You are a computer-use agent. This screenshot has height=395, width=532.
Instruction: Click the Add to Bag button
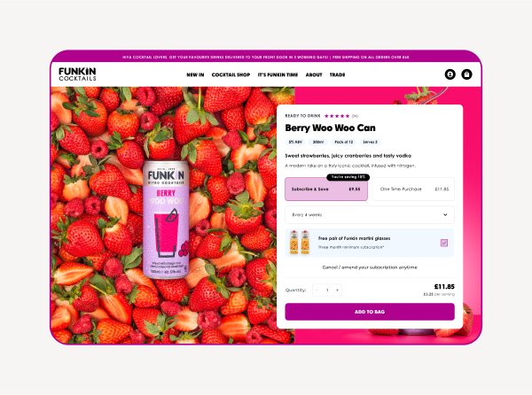[370, 312]
